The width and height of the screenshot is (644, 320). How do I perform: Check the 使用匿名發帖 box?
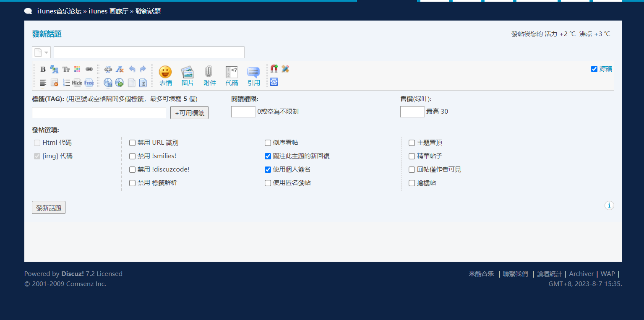click(x=268, y=183)
